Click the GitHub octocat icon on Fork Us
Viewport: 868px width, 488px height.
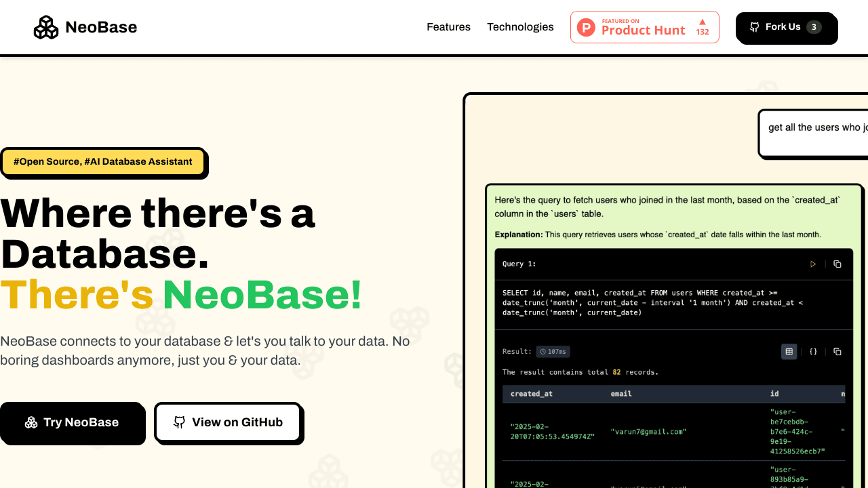[x=754, y=27]
